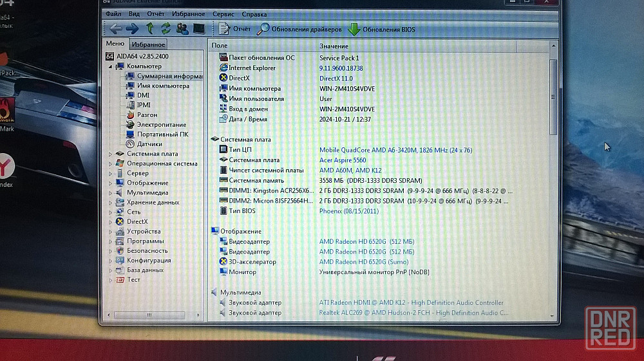Viewport: 644px width, 361px height.
Task: Open the Сервис menu
Action: tap(223, 14)
